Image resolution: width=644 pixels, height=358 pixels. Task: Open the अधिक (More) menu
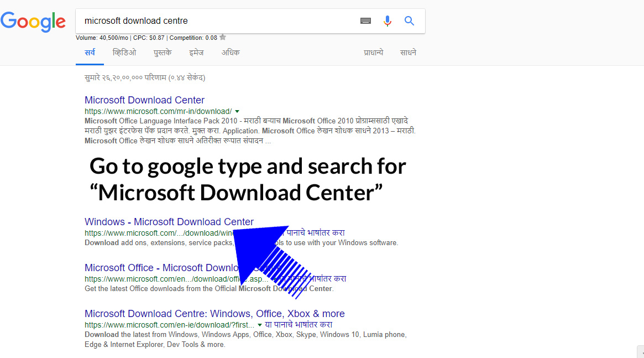[231, 53]
